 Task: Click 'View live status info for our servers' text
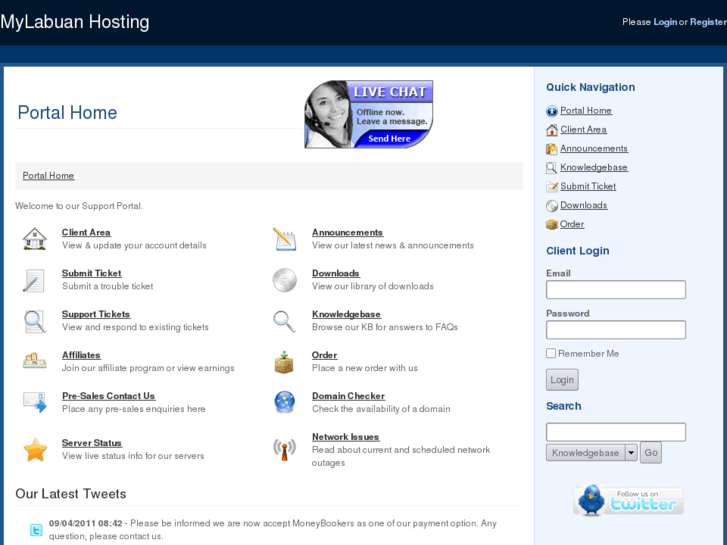tap(133, 456)
